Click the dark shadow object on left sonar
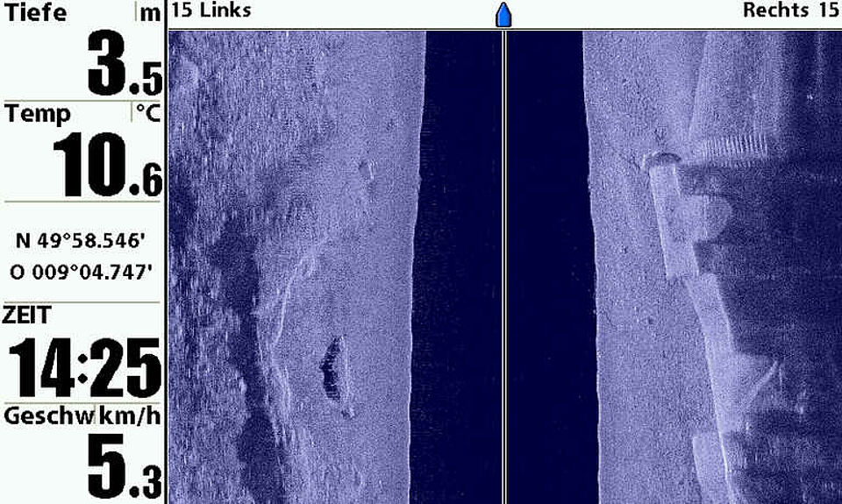Viewport: 842px width, 504px height. tap(332, 369)
